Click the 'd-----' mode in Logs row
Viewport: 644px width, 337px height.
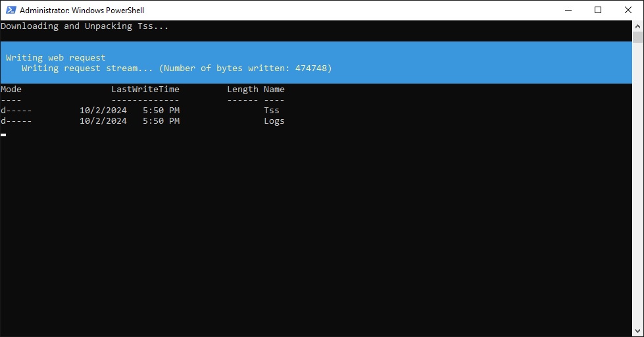(x=16, y=121)
